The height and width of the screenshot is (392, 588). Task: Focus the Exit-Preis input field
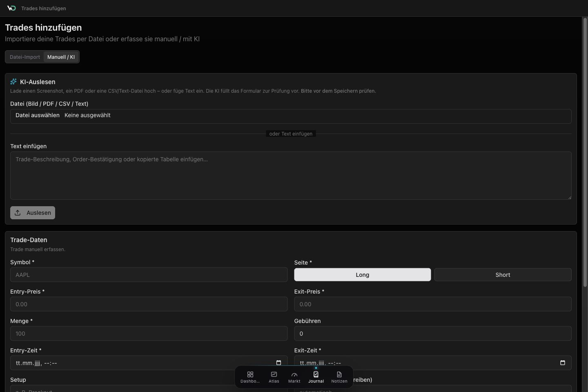tap(433, 304)
